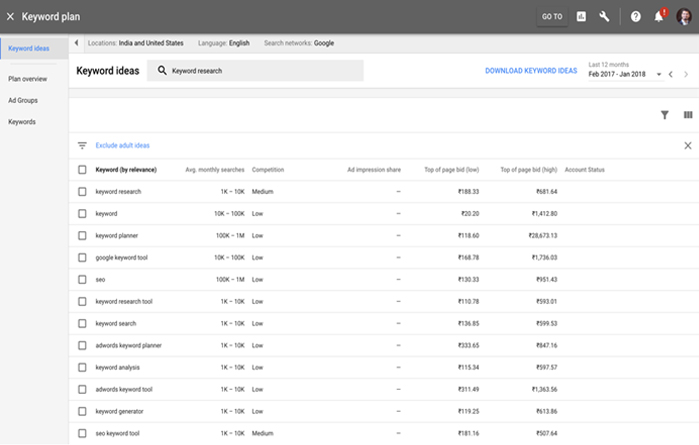The width and height of the screenshot is (699, 445).
Task: Click DOWNLOAD KEYWORD IDEAS link
Action: click(531, 71)
